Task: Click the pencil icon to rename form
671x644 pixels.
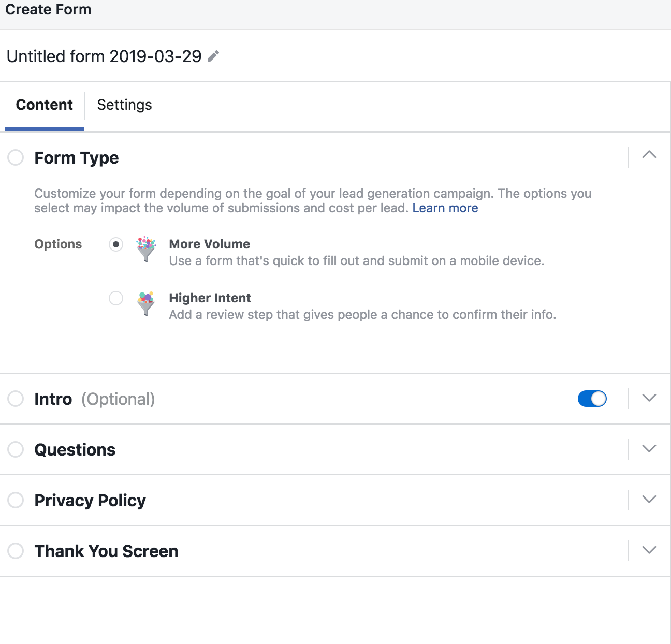Action: (x=213, y=56)
